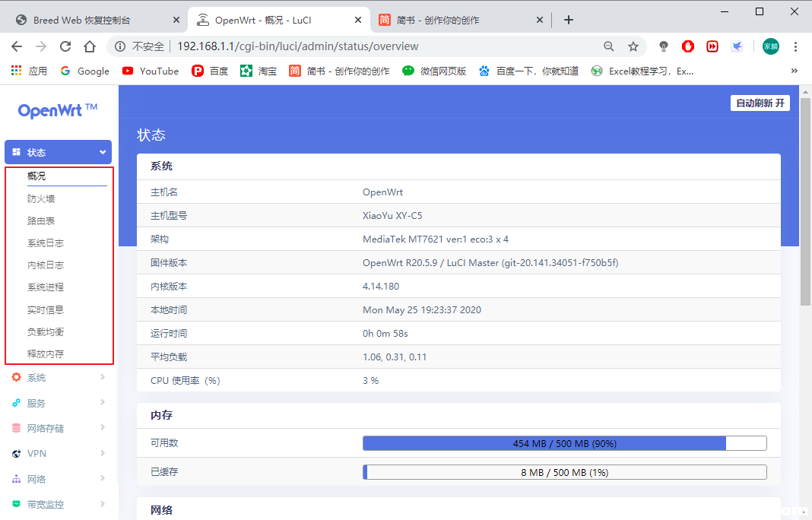This screenshot has height=520, width=812.
Task: Open the YouTube bookmark icon
Action: pyautogui.click(x=128, y=71)
